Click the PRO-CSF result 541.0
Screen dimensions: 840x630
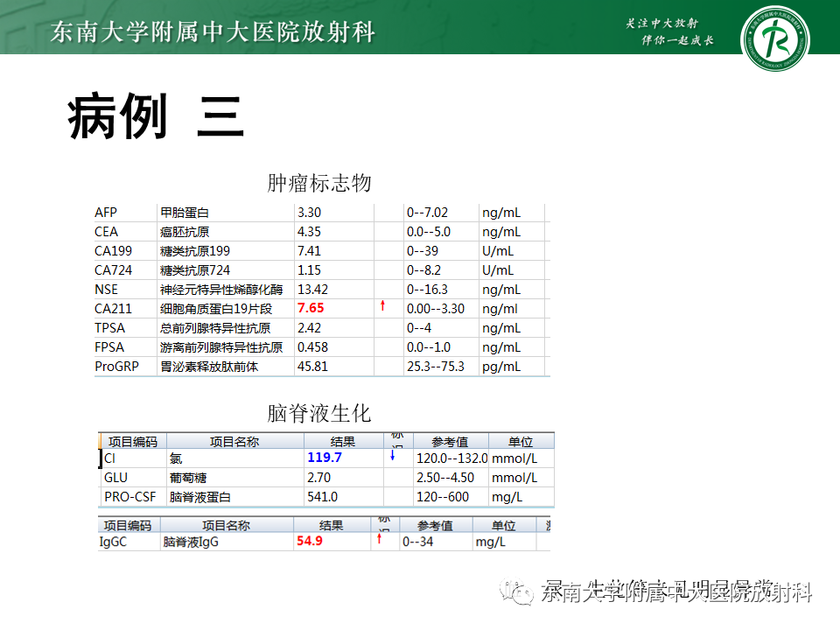pyautogui.click(x=323, y=497)
